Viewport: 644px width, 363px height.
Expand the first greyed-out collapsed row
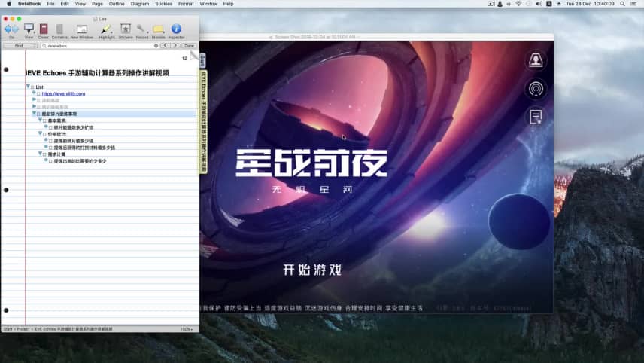[x=34, y=100]
